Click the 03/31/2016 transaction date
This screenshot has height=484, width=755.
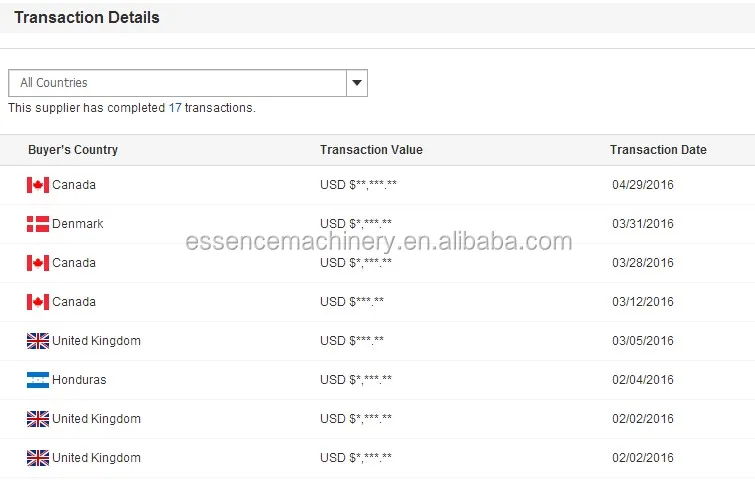click(643, 224)
